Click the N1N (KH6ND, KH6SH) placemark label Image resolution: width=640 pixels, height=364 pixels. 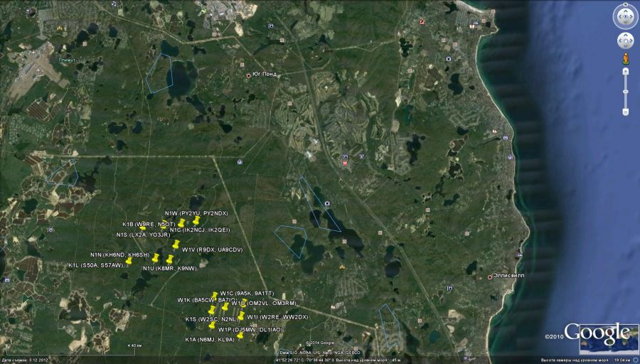coord(119,255)
